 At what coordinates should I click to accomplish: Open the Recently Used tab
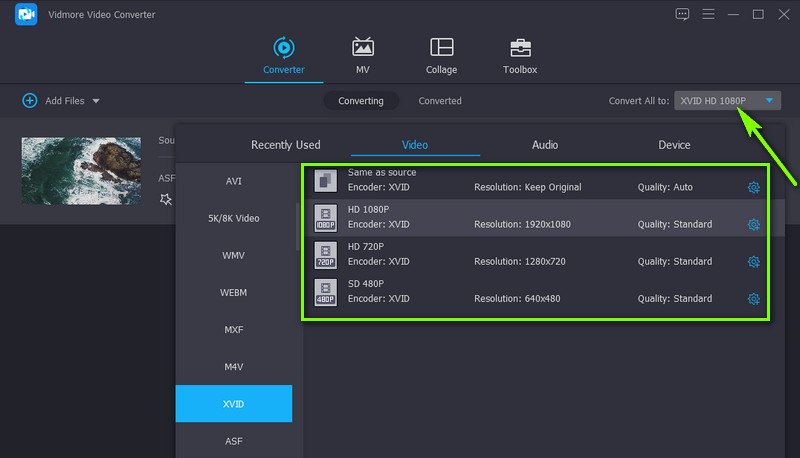coord(286,145)
